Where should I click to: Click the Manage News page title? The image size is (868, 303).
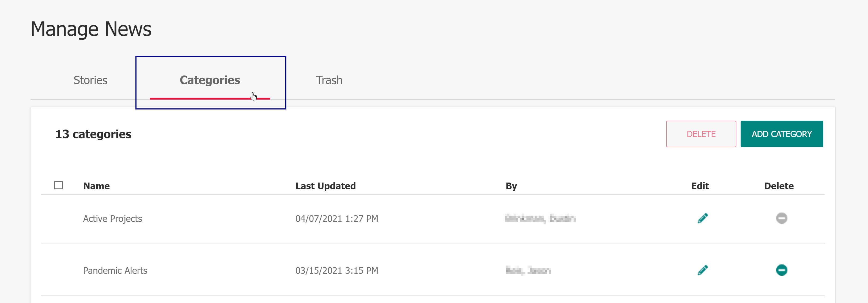(91, 29)
